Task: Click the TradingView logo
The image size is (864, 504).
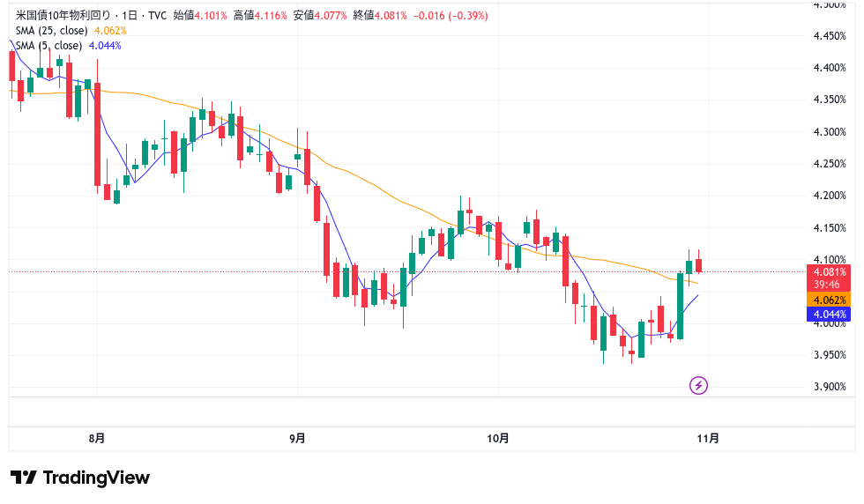Action: [80, 478]
